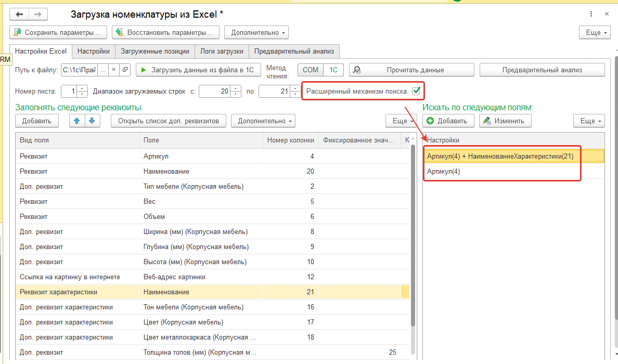Click Поле column header
Screen dimensions: 618x364
coord(201,140)
